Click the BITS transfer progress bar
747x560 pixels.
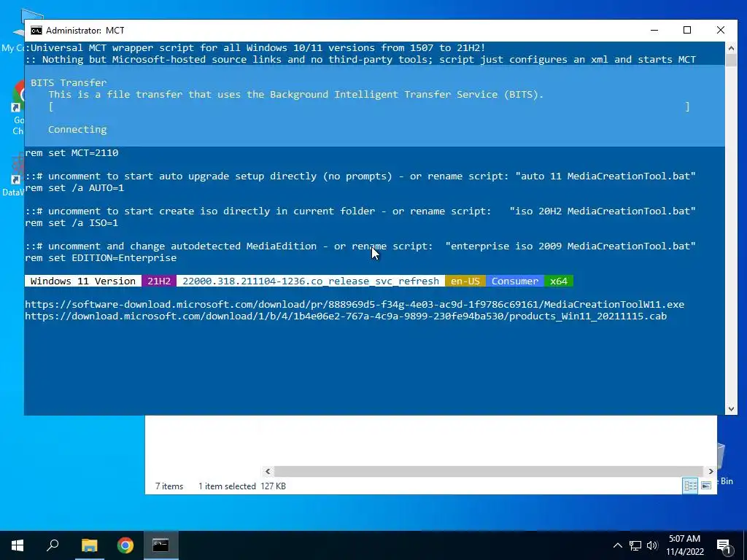(x=369, y=106)
